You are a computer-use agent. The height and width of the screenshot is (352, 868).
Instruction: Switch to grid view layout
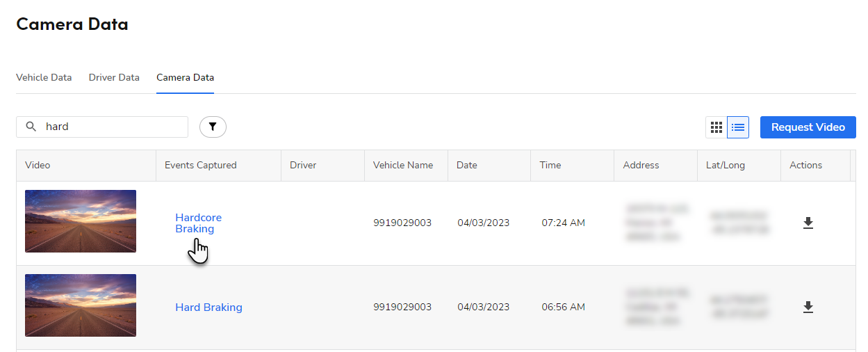[x=716, y=127]
